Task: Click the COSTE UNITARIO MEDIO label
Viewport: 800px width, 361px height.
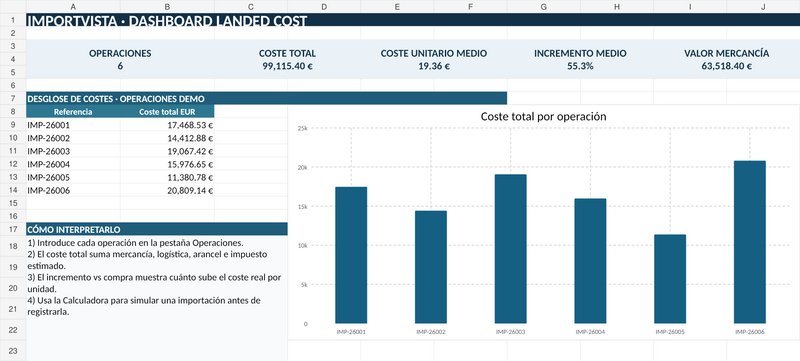Action: (x=434, y=53)
